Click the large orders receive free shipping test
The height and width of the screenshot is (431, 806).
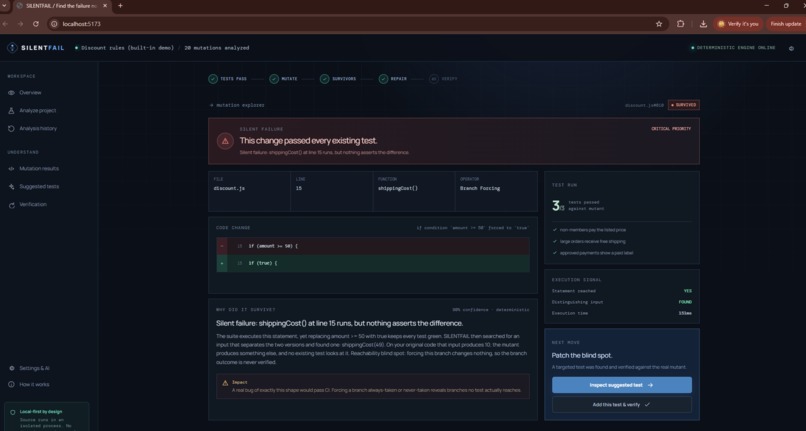[x=592, y=241]
